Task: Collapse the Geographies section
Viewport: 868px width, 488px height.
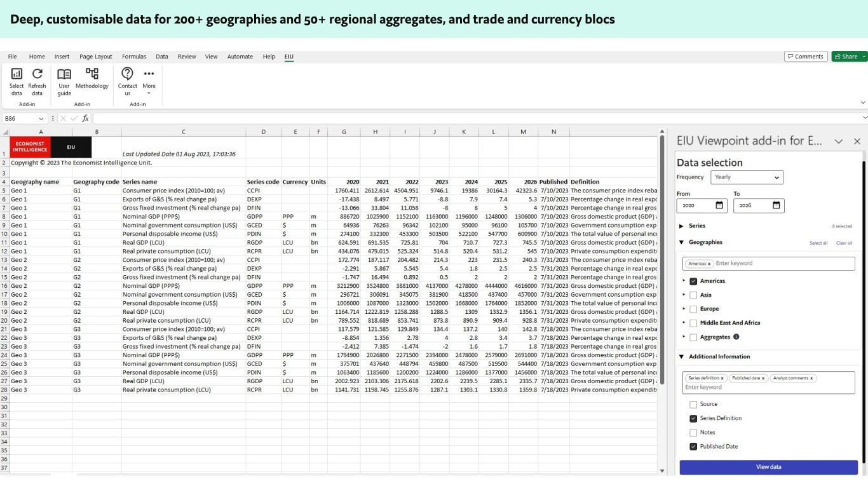Action: [x=681, y=242]
